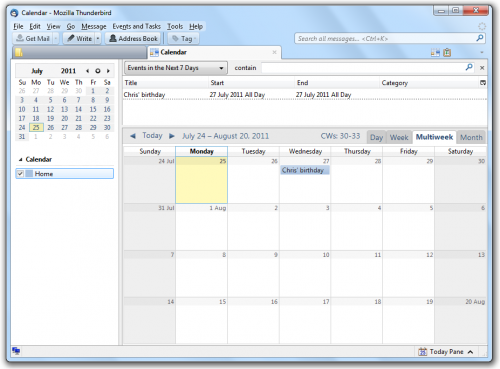Toggle the Home calendar checkbox
Viewport: 500px width, 369px height.
(20, 173)
